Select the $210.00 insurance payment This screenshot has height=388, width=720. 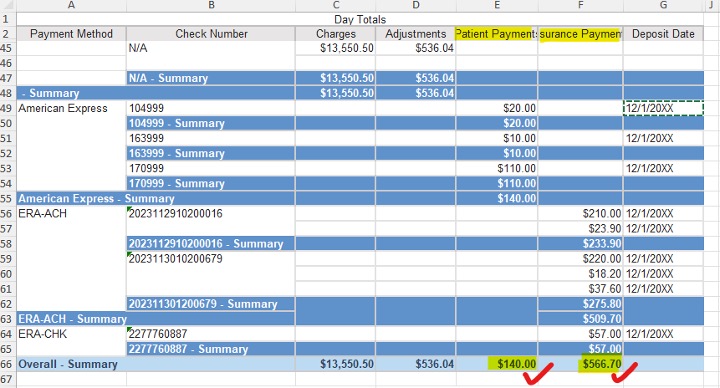[580, 214]
